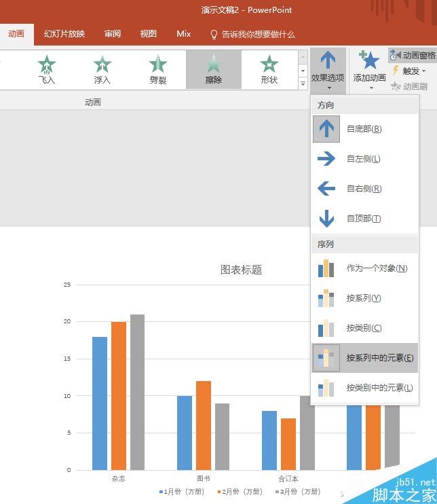Select the blue 1月份 bar for 杂志
Viewport: 437px width, 504px height.
[x=100, y=403]
